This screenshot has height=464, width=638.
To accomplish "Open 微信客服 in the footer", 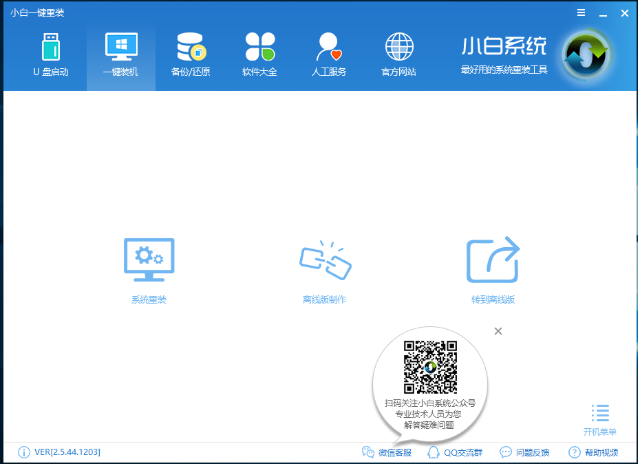I will pyautogui.click(x=387, y=452).
